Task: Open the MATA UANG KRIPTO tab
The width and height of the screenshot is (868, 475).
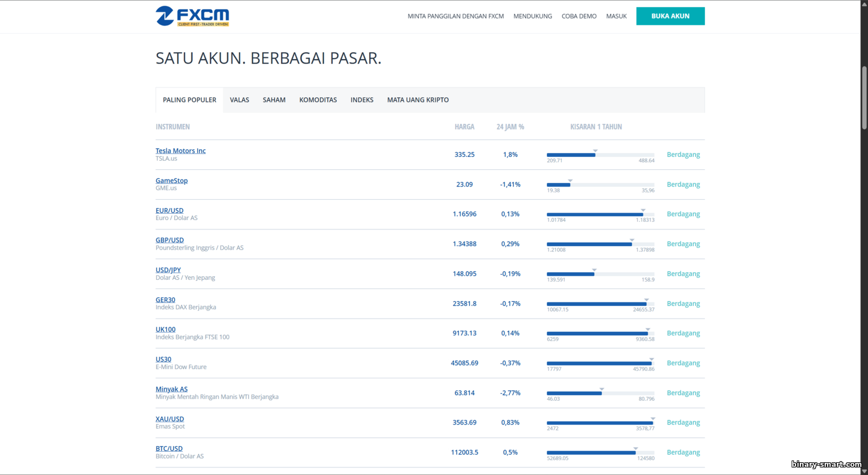Action: [x=418, y=100]
